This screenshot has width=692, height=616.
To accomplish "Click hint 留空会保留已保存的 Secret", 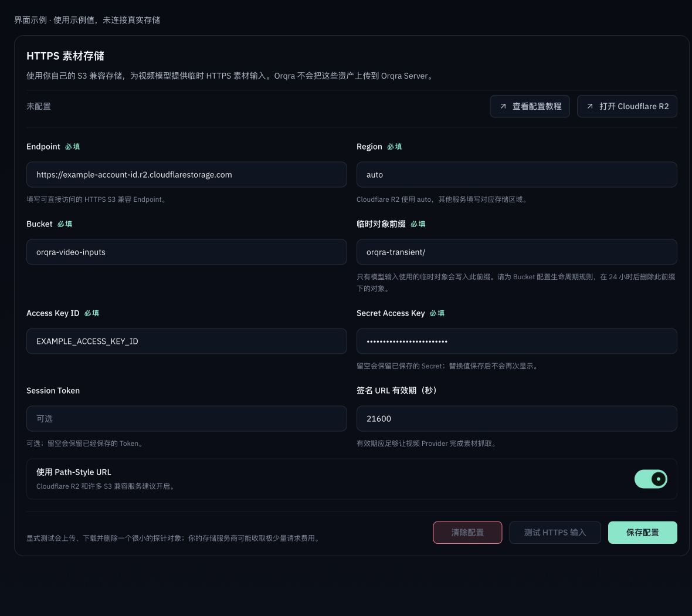I will pos(448,366).
